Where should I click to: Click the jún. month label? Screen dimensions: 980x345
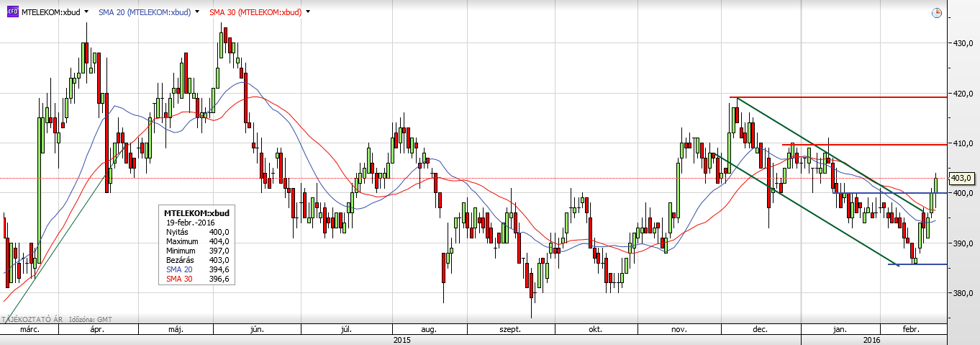(256, 329)
